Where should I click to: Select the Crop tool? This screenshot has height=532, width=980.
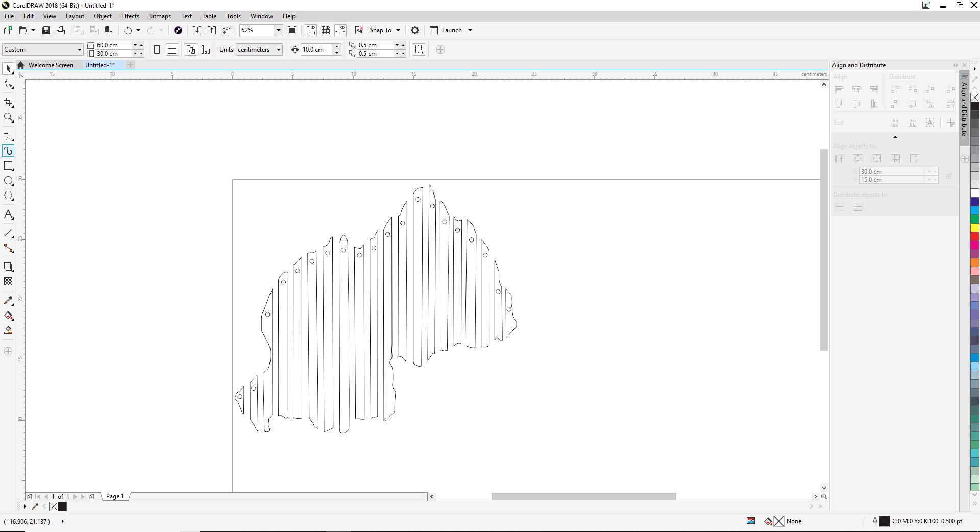[x=8, y=103]
